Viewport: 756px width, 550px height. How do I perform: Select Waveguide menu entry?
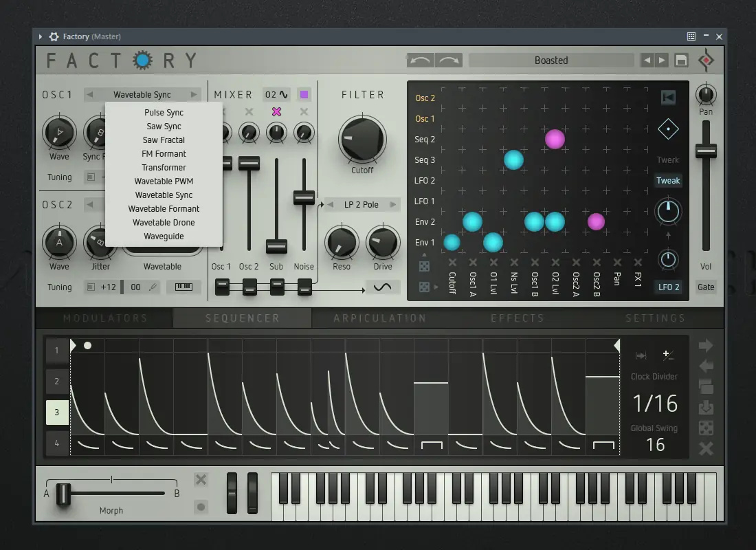tap(164, 236)
